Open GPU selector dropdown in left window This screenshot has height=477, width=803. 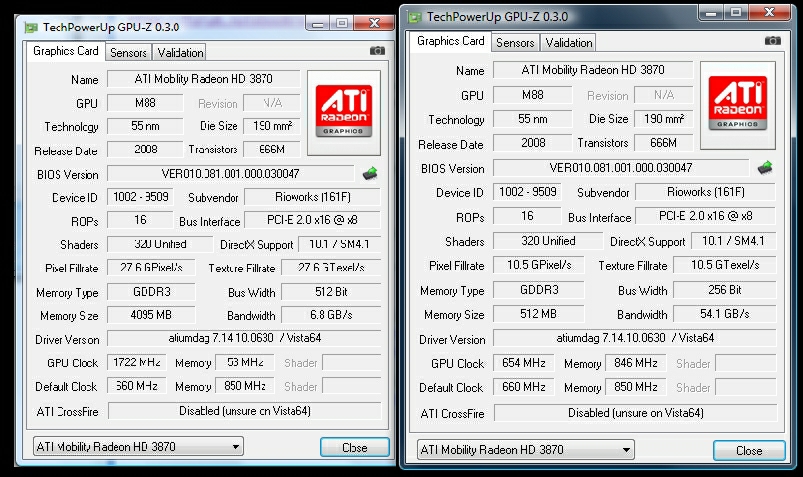(138, 446)
